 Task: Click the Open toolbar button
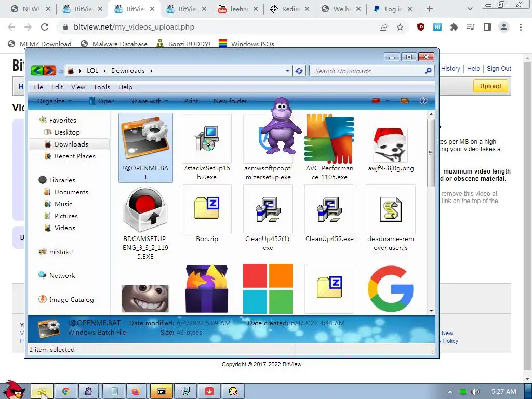(102, 101)
